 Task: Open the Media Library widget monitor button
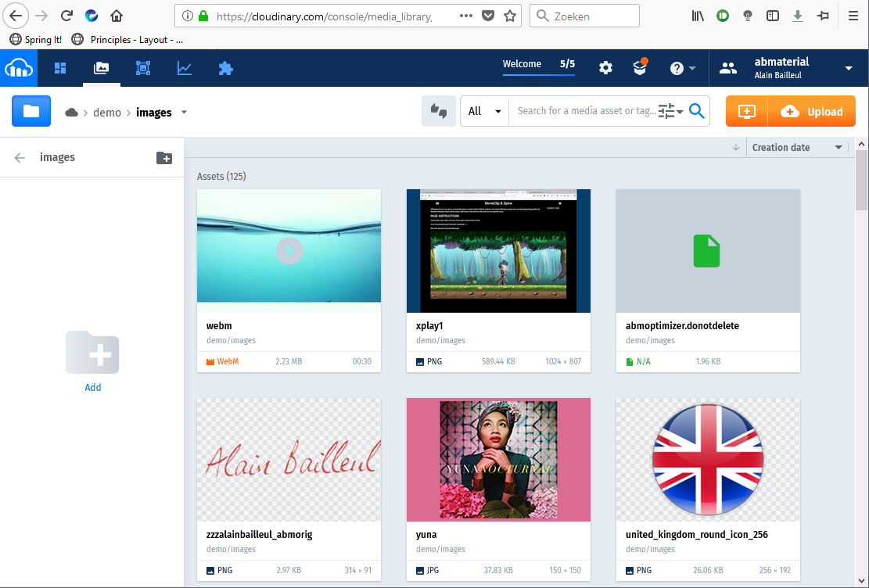(746, 111)
